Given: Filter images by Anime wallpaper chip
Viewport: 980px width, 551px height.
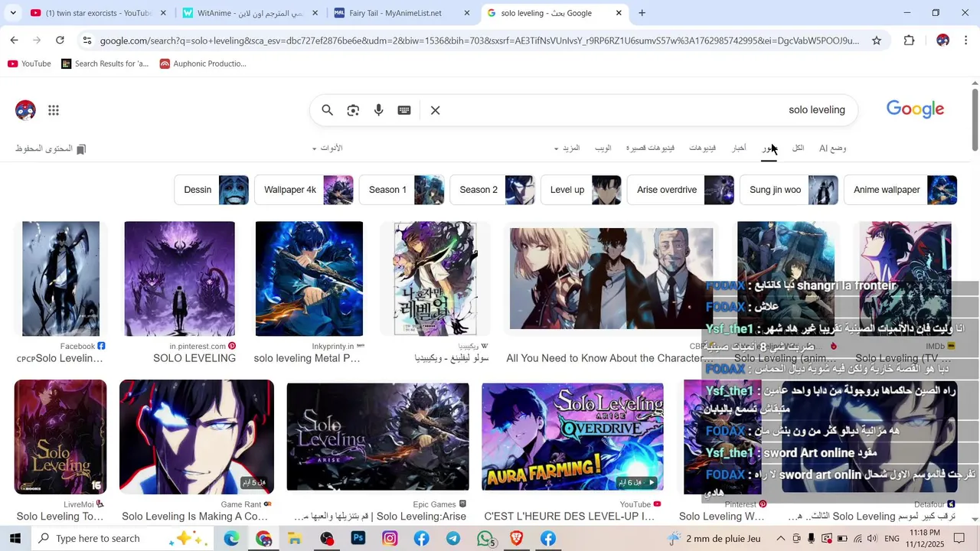Looking at the screenshot, I should (x=900, y=190).
